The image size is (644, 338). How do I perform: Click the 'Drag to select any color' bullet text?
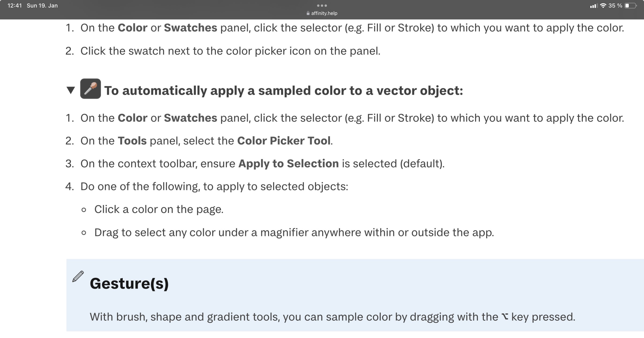tap(294, 233)
